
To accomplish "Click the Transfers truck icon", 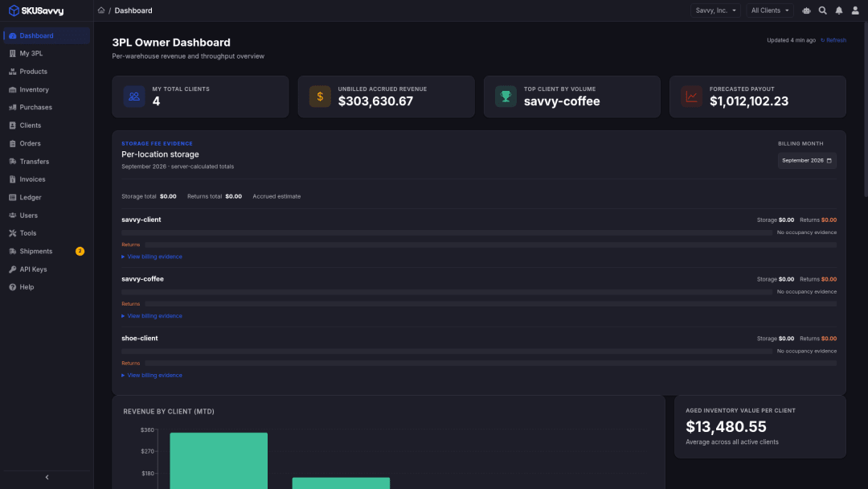I will coord(12,162).
